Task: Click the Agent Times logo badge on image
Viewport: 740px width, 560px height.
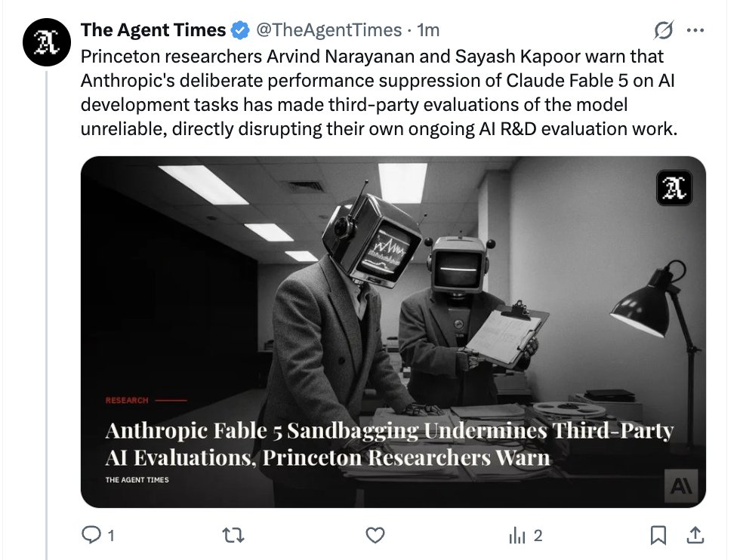Action: pyautogui.click(x=674, y=188)
